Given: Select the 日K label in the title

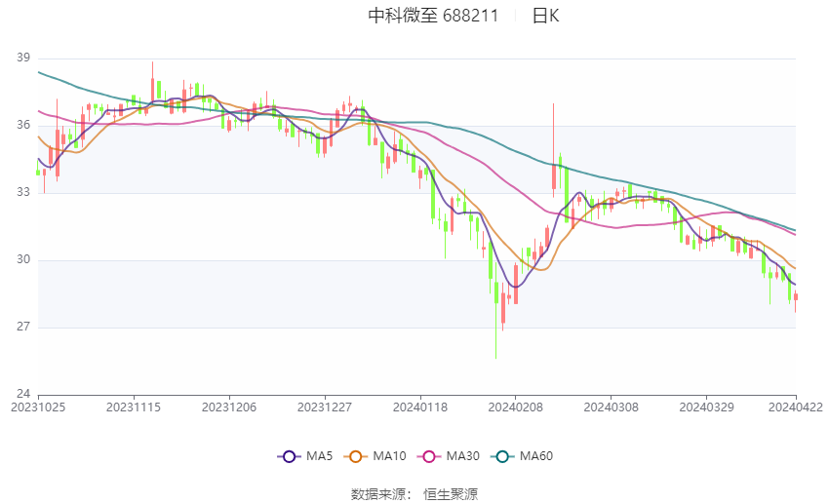Looking at the screenshot, I should 545,16.
